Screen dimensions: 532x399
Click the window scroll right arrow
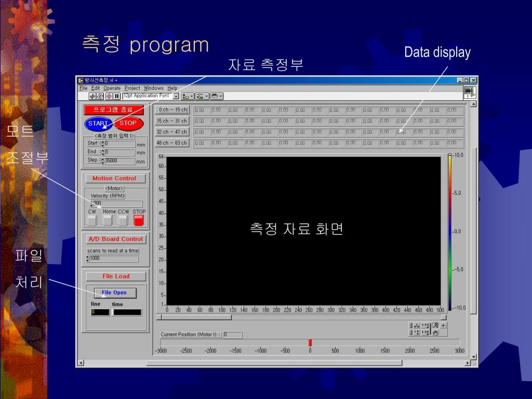coord(468,363)
